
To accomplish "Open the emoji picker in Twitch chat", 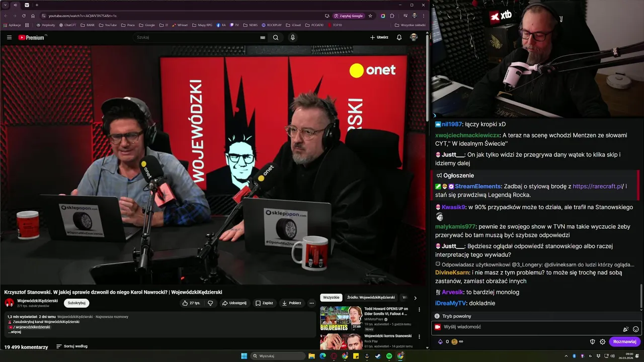I will (x=636, y=329).
